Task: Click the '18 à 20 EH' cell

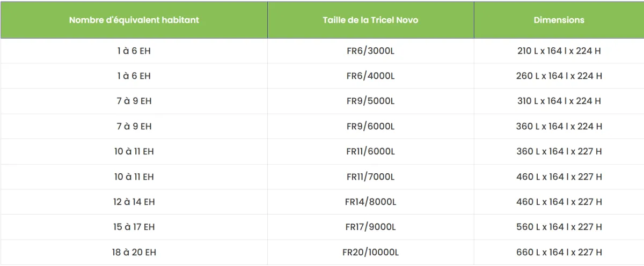Action: 134,253
